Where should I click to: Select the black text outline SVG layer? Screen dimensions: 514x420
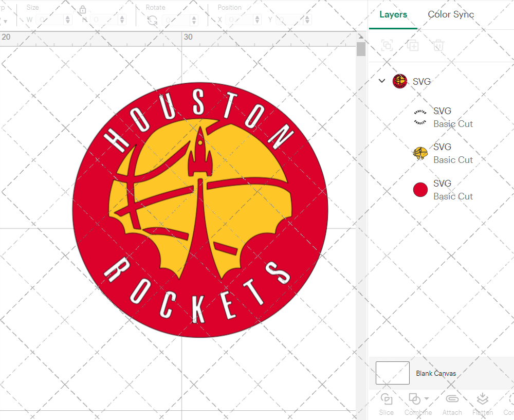click(x=420, y=117)
